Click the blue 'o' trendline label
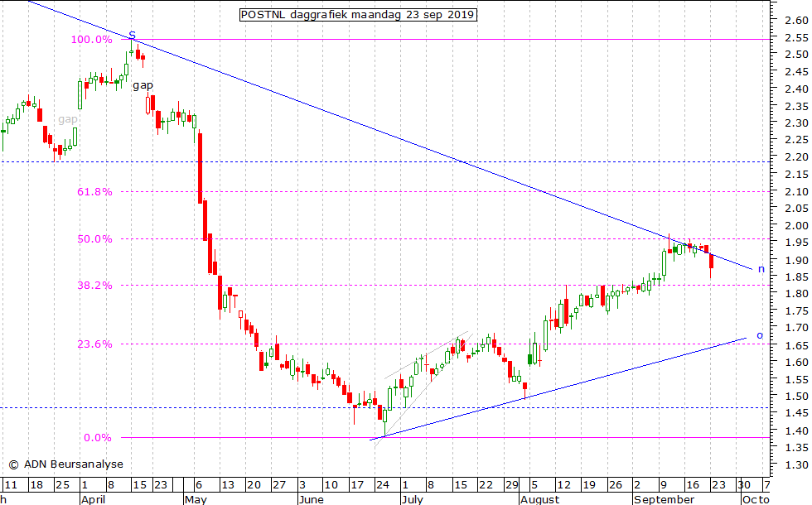The width and height of the screenshot is (812, 505). coord(760,335)
